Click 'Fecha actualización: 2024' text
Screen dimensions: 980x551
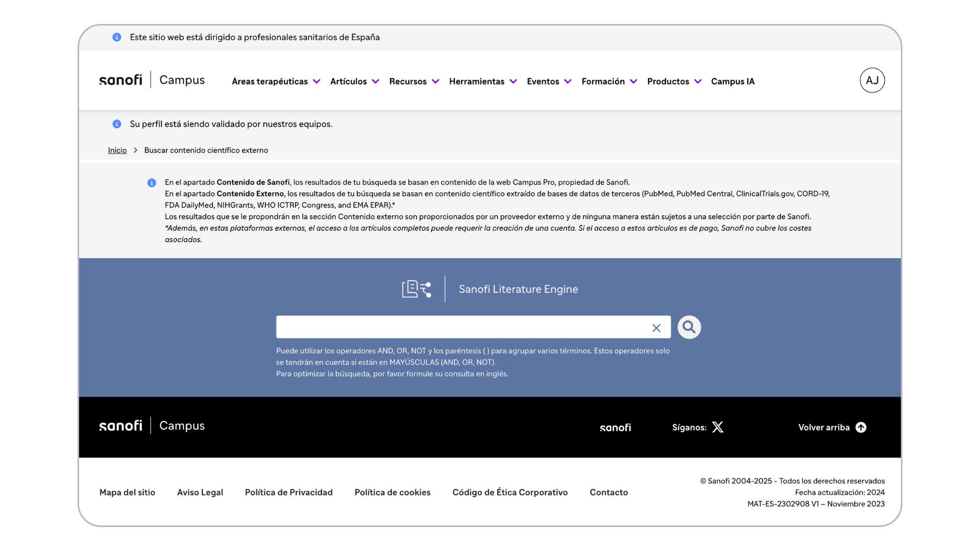coord(840,492)
